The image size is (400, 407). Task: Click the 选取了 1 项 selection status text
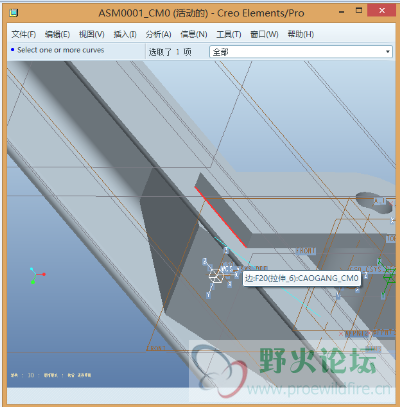[x=170, y=52]
